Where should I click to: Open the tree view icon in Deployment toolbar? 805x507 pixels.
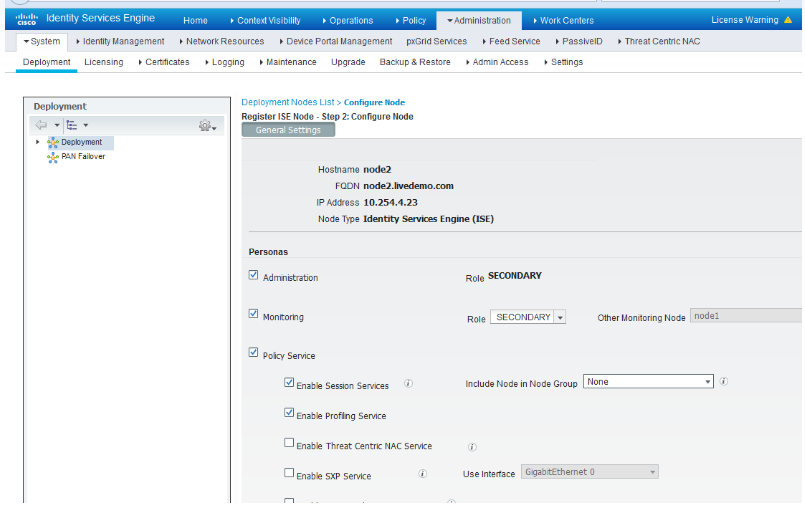(72, 125)
